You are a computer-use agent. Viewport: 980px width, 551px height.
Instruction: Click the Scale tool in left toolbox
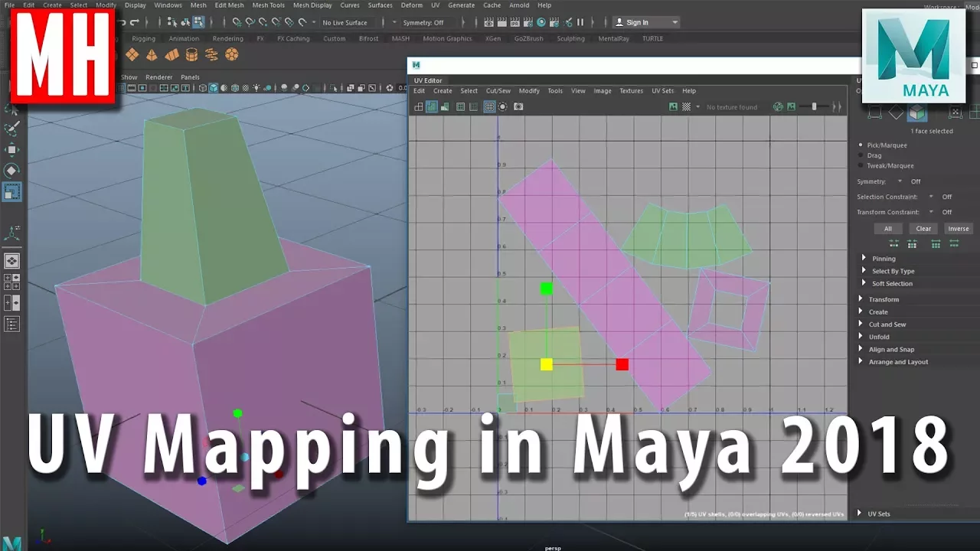pos(12,192)
